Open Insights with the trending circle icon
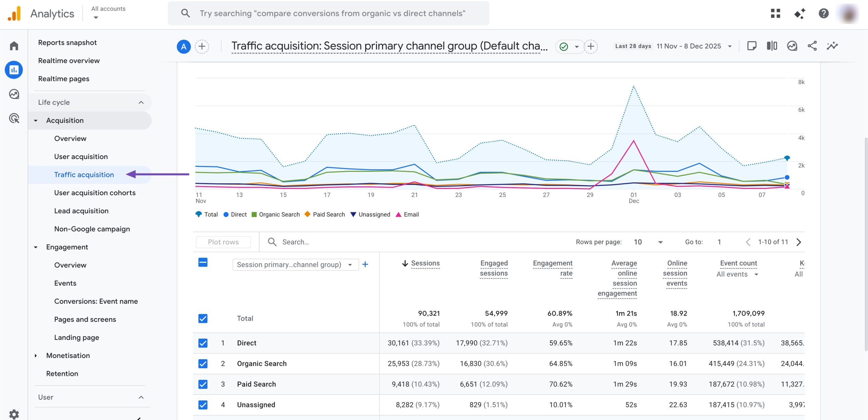 [792, 46]
